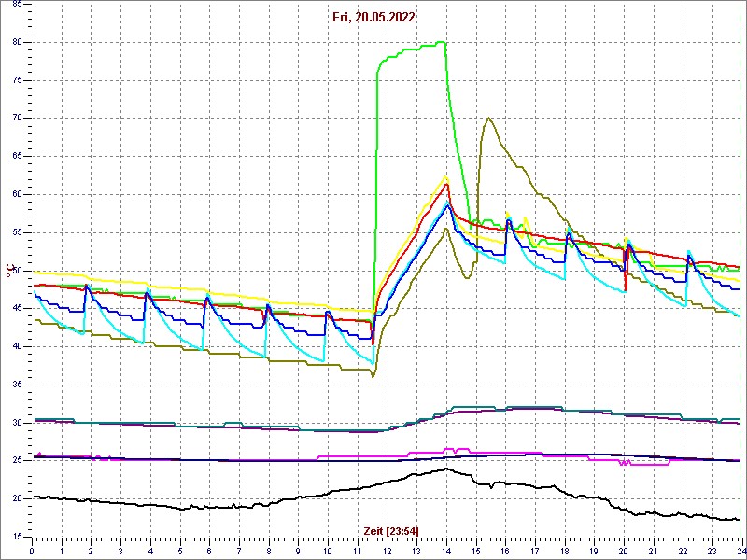
Task: Click hour 6 on the time axis
Action: (x=209, y=551)
